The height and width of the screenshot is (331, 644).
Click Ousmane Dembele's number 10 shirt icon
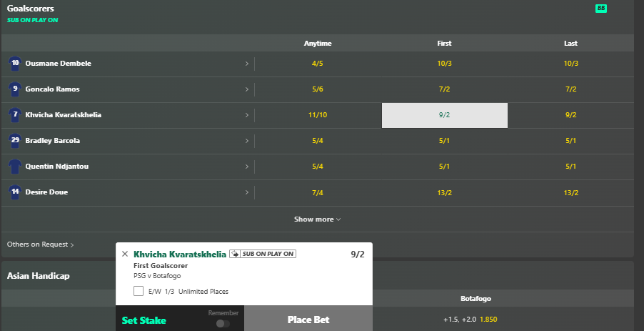click(15, 64)
